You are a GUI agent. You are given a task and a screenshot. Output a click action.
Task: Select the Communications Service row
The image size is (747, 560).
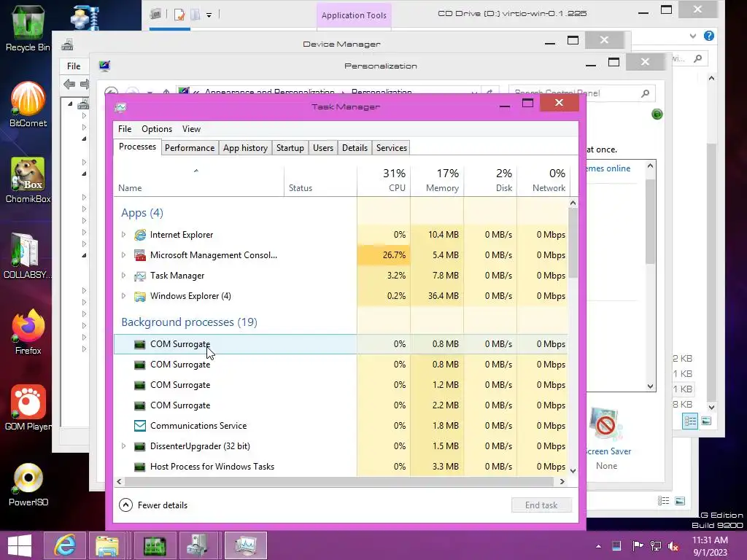click(x=341, y=426)
